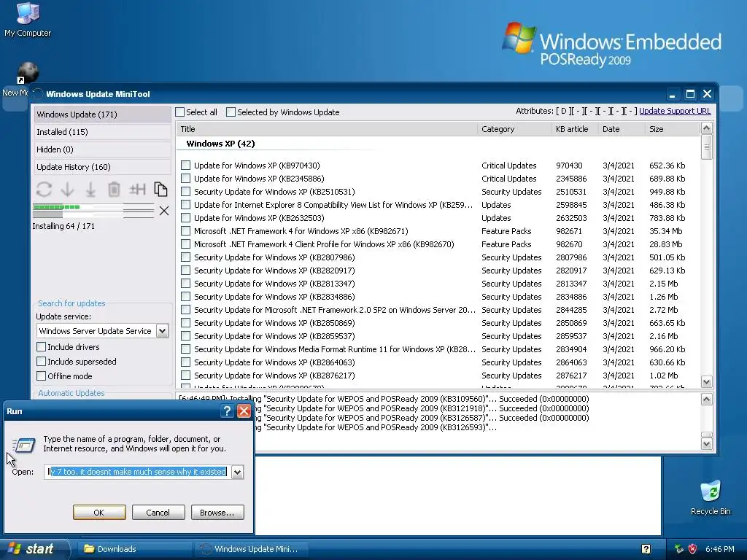The image size is (747, 560).
Task: Sort by the Category column header
Action: [514, 129]
